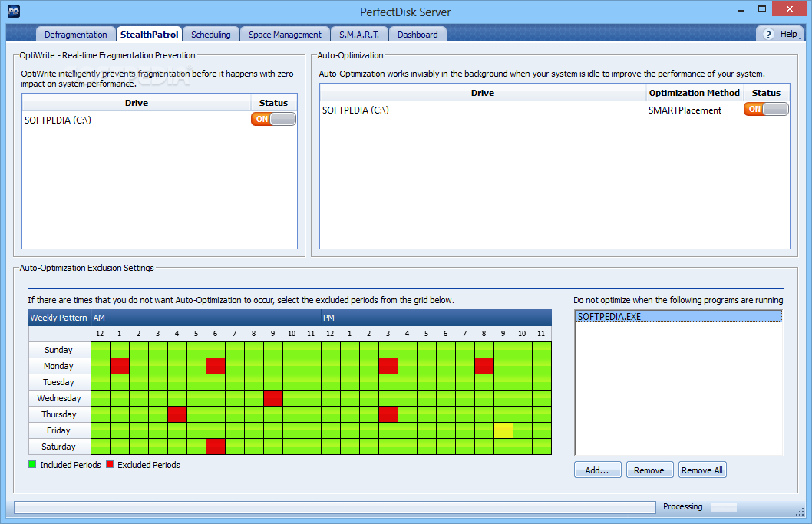Click the status bar progress bar
Image resolution: width=812 pixels, height=524 pixels.
pos(335,507)
